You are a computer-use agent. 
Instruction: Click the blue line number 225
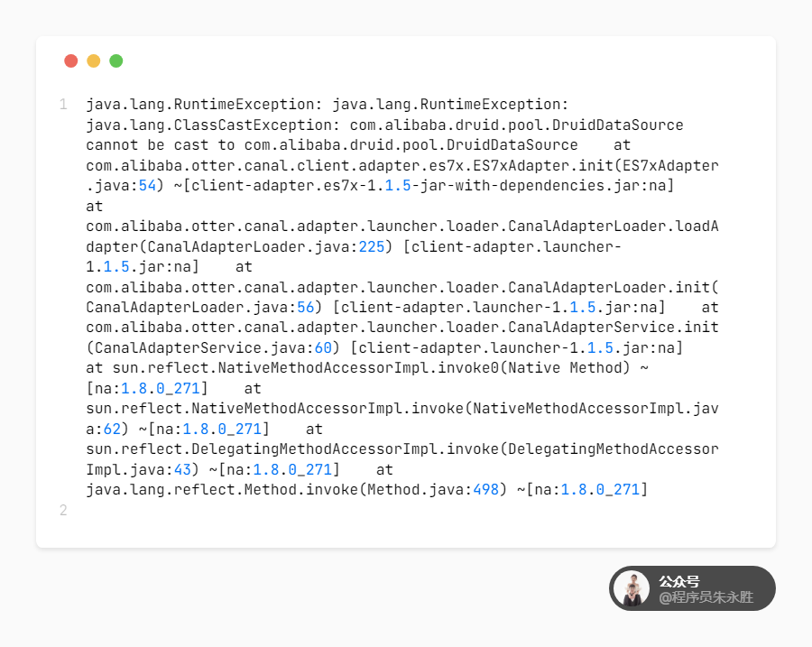pos(372,246)
